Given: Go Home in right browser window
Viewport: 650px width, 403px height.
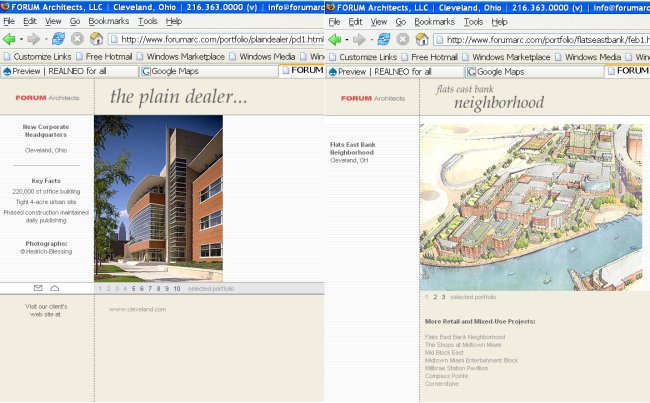Looking at the screenshot, I should pos(422,39).
